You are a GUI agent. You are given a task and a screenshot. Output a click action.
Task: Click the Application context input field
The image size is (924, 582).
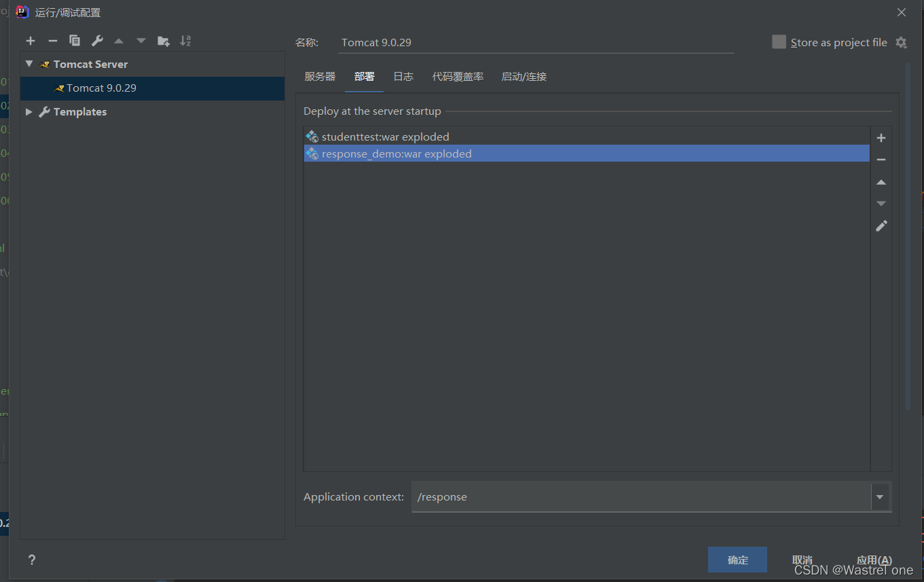(x=641, y=497)
